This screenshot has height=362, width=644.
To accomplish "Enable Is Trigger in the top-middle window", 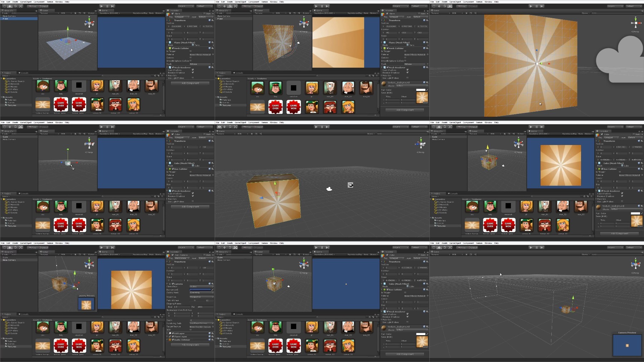I will click(x=405, y=51).
